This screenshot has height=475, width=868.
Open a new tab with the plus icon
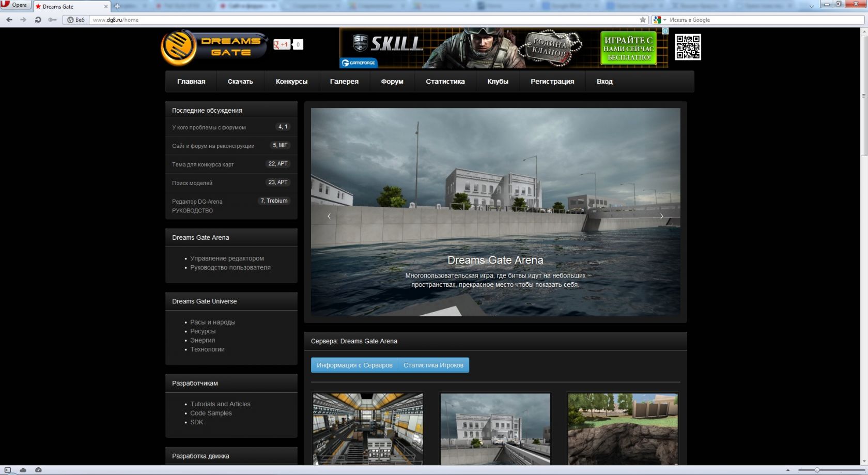pos(117,6)
